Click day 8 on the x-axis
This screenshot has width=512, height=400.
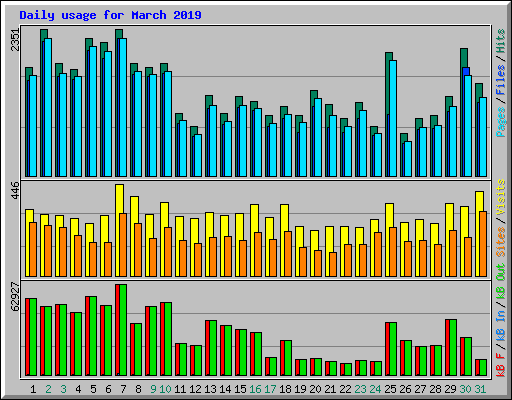(x=138, y=389)
